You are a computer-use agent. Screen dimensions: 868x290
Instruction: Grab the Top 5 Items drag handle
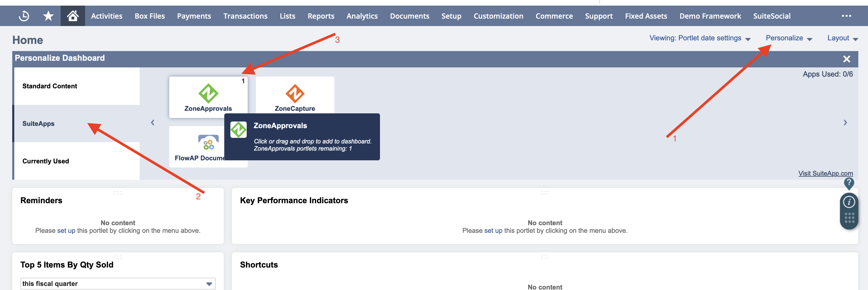click(118, 257)
